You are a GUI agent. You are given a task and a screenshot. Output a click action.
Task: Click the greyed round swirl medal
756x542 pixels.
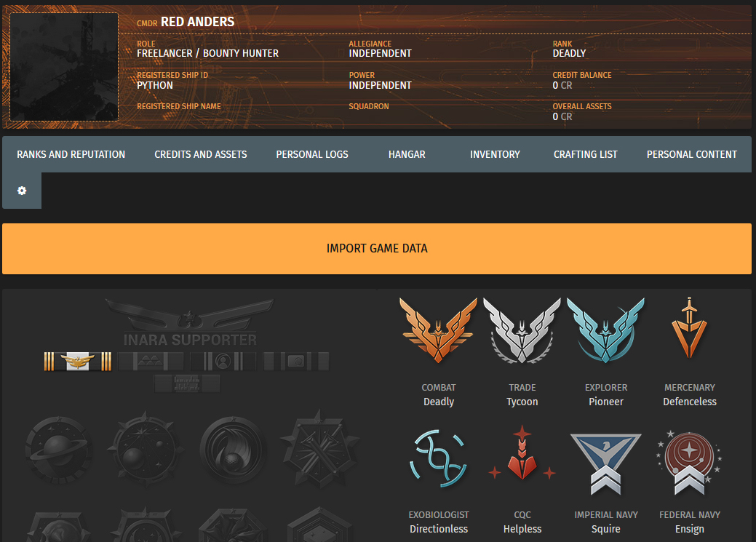tap(234, 450)
